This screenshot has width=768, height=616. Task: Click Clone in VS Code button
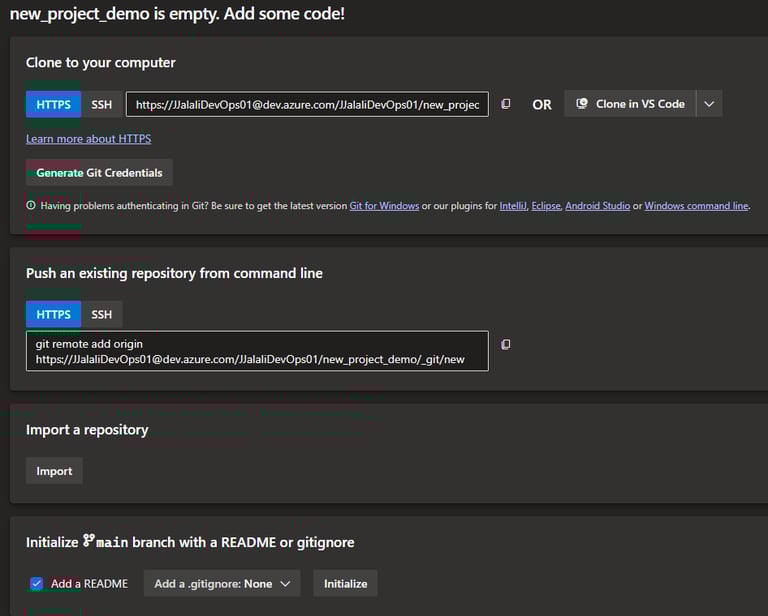pyautogui.click(x=630, y=104)
